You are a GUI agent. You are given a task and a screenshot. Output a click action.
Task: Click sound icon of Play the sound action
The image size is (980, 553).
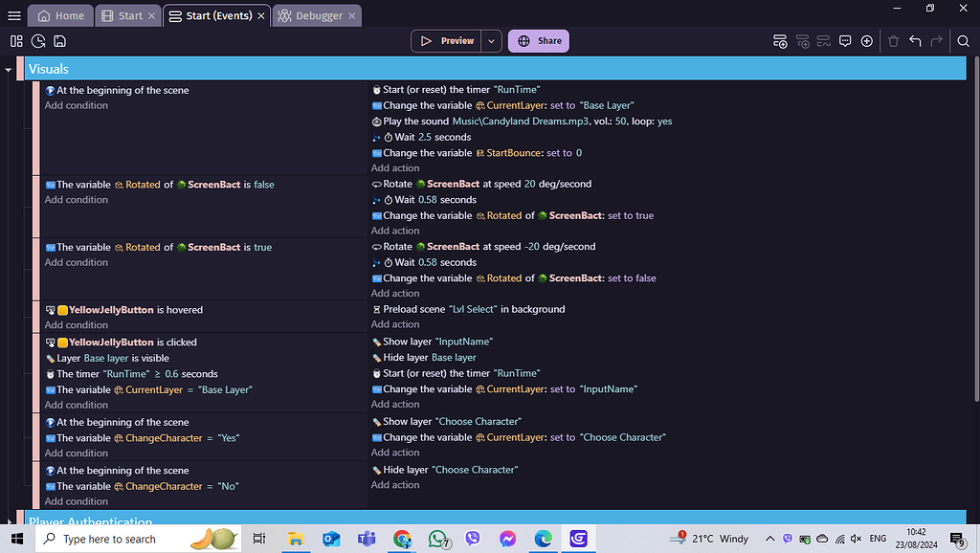[376, 122]
